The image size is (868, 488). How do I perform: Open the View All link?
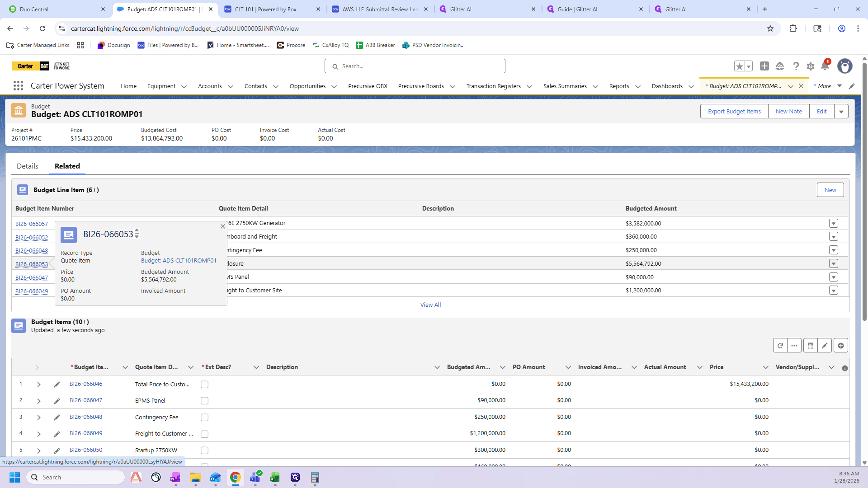coord(430,305)
